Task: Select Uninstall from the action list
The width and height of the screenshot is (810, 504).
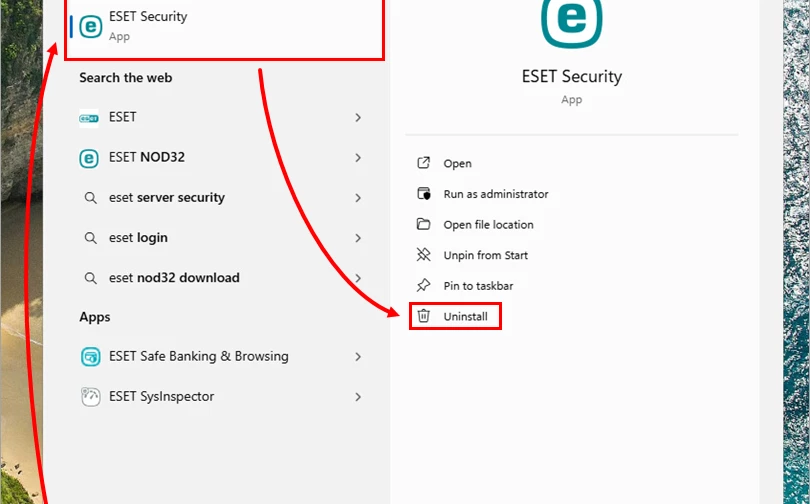Action: point(465,317)
